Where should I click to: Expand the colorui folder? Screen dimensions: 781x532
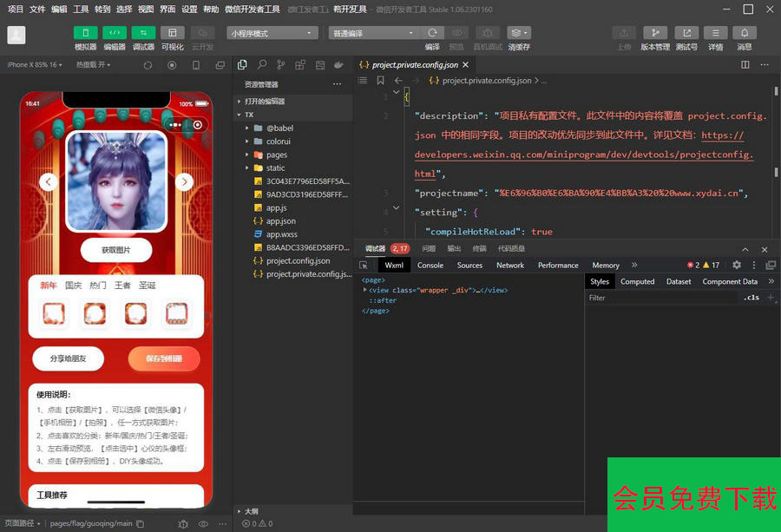[294, 141]
